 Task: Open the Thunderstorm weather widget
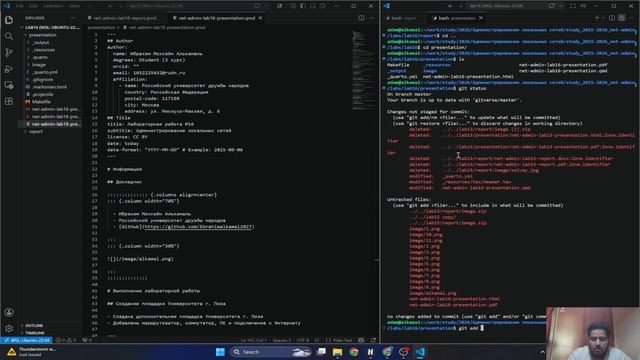(x=31, y=352)
